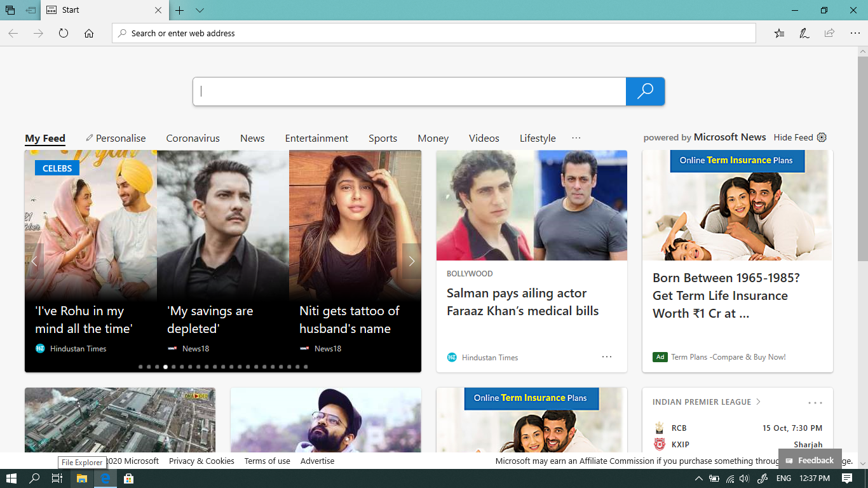Click Hide Feed link

[793, 137]
